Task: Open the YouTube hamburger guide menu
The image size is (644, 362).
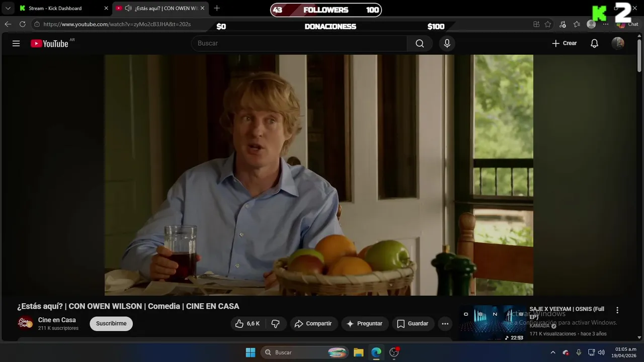Action: tap(16, 43)
